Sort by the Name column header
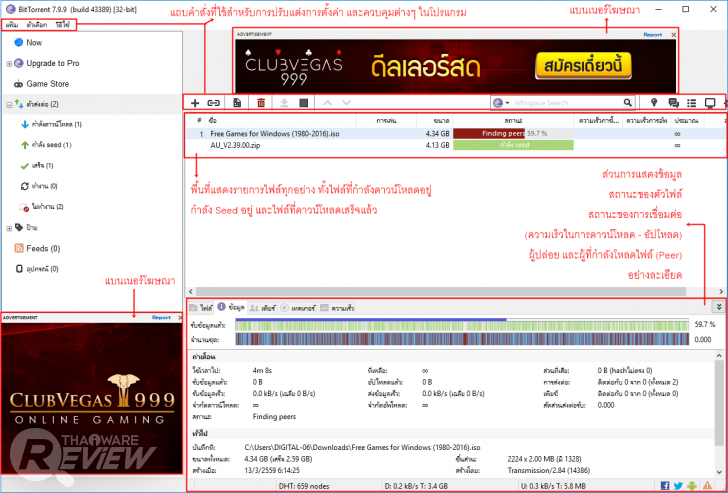This screenshot has width=728, height=493. click(x=281, y=121)
